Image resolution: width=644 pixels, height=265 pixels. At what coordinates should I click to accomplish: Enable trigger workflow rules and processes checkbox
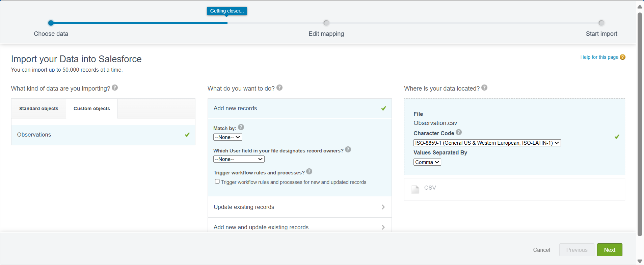coord(217,182)
